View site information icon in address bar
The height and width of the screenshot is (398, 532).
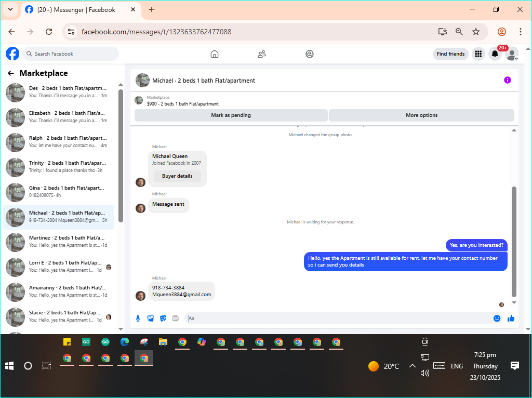point(71,32)
